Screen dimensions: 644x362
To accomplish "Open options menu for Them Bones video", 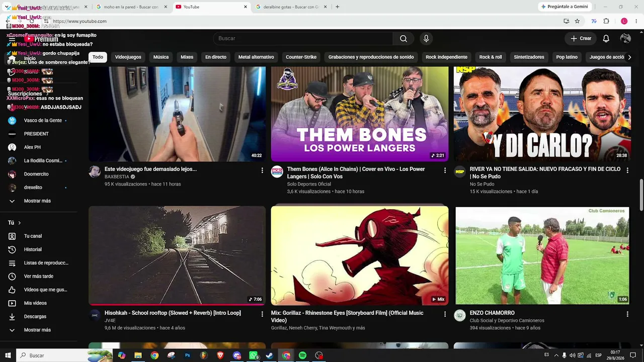I will coord(445,170).
